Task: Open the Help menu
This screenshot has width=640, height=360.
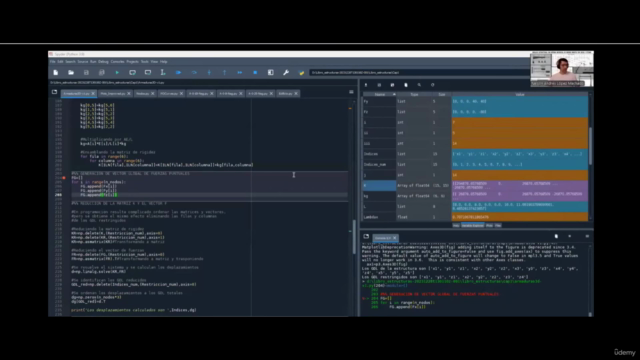Action: click(x=164, y=62)
